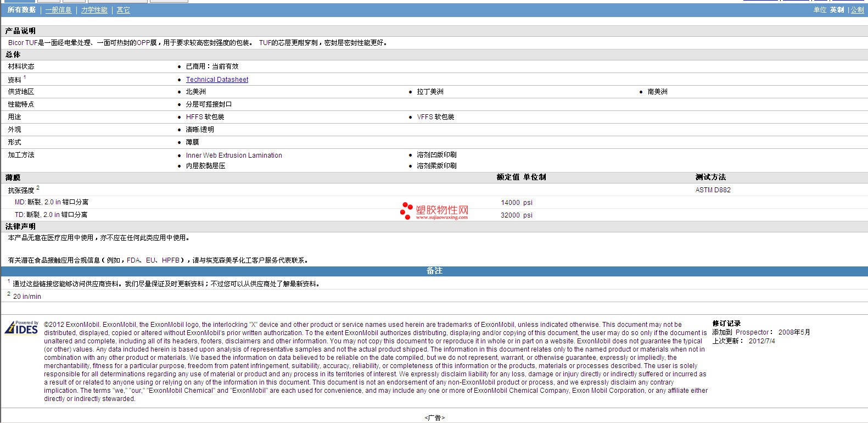Select the 其它 tab

124,10
